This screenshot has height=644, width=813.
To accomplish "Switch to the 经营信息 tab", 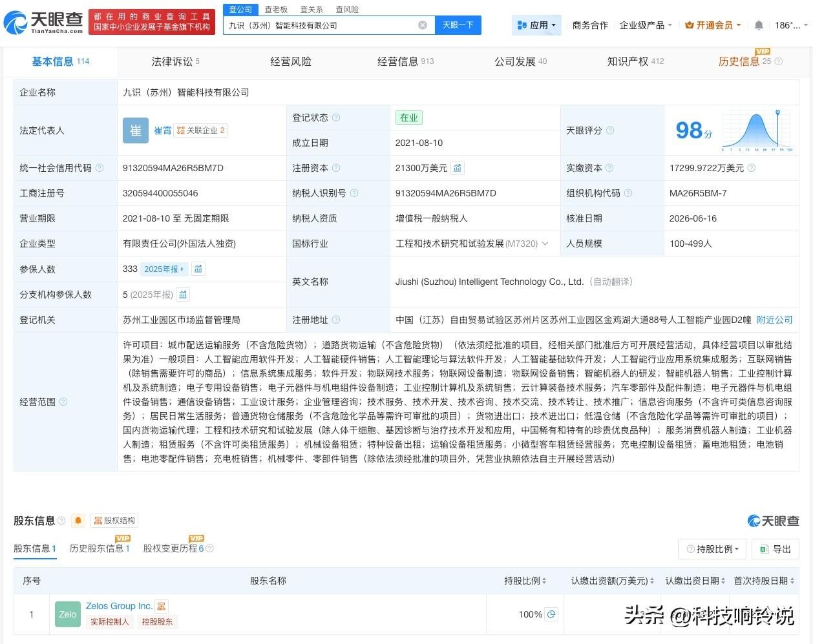I will click(405, 61).
